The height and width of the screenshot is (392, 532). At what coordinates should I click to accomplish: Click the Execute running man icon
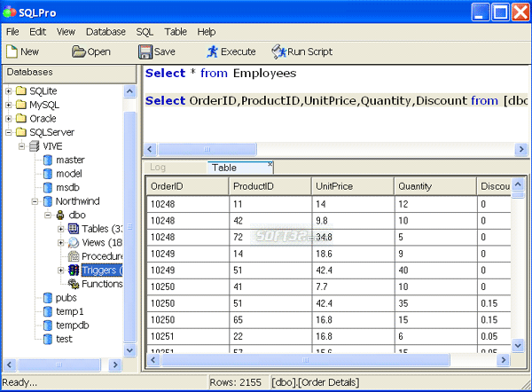(213, 51)
